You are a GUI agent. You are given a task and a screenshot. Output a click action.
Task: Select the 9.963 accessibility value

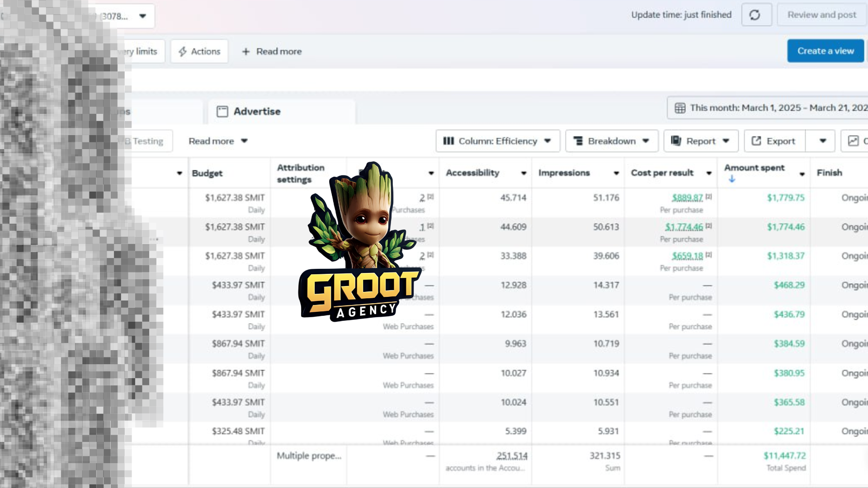[x=516, y=344]
